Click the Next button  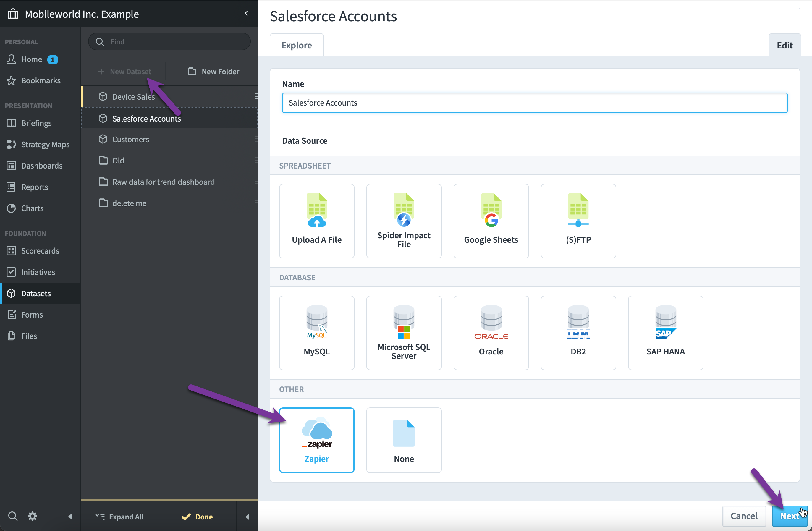[x=790, y=516]
